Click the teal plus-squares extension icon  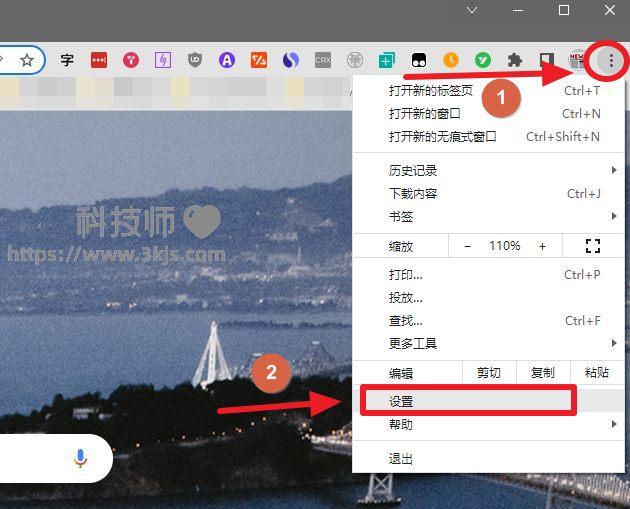(x=387, y=60)
